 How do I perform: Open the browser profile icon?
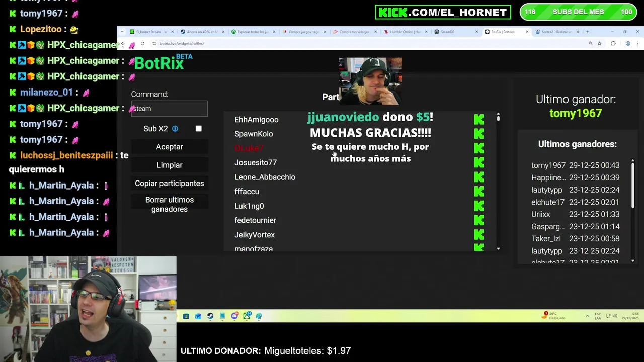coord(628,44)
